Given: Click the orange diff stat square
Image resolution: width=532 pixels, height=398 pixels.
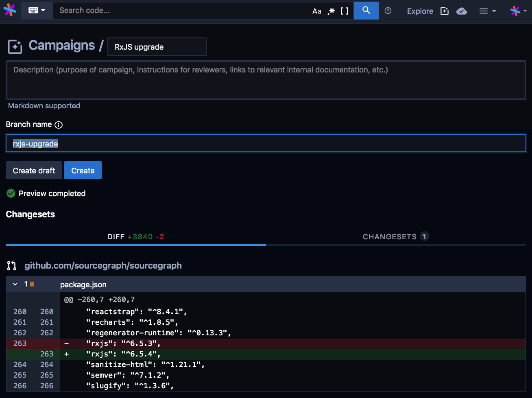Looking at the screenshot, I should tap(32, 284).
